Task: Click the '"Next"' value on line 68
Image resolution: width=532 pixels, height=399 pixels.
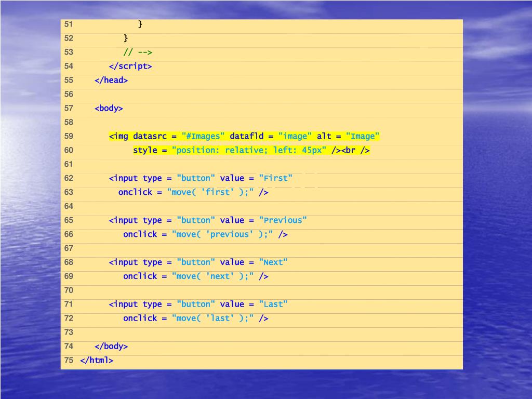Action: point(273,262)
